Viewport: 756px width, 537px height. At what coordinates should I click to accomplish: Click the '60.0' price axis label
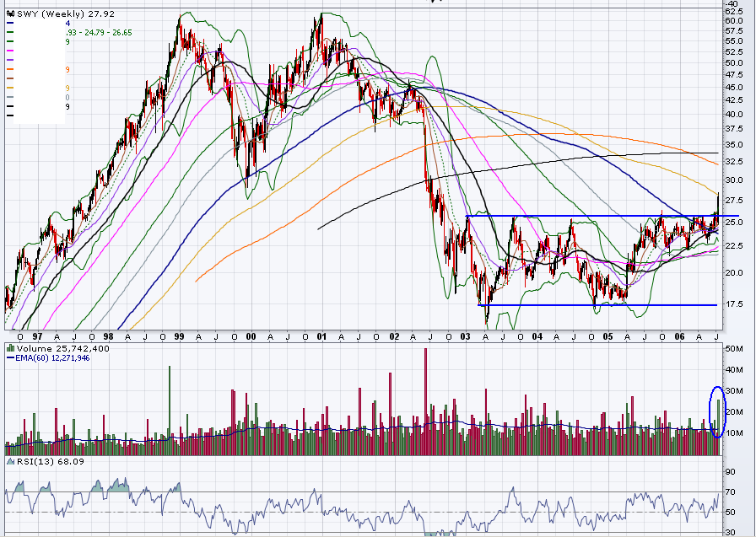[x=733, y=21]
